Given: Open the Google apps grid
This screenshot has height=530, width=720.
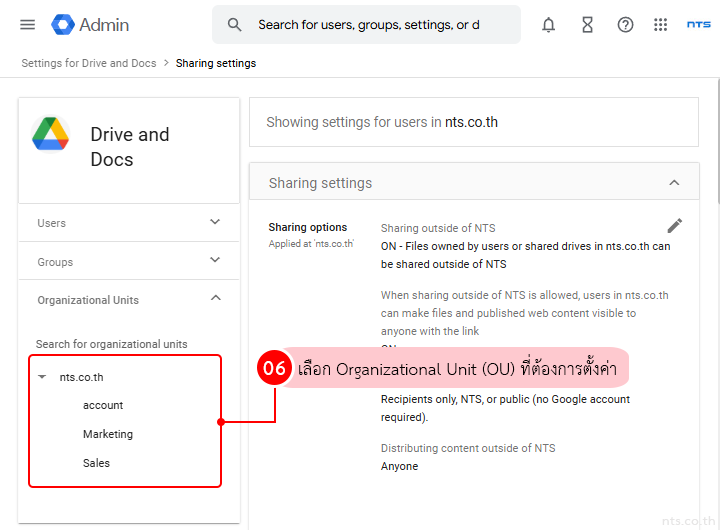Looking at the screenshot, I should 660,25.
